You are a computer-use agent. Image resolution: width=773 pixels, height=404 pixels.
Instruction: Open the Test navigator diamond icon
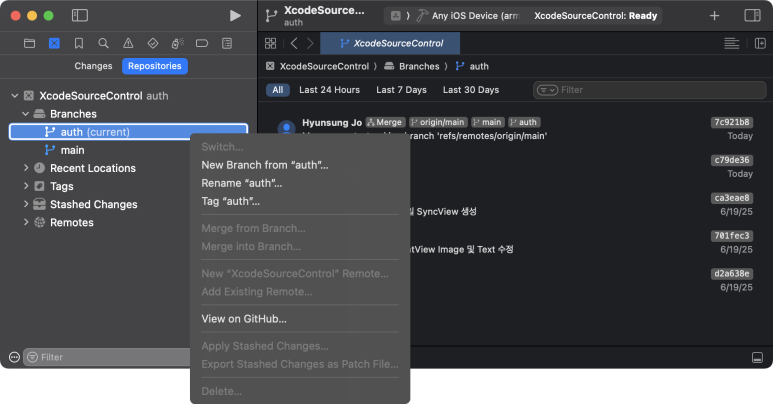(153, 43)
